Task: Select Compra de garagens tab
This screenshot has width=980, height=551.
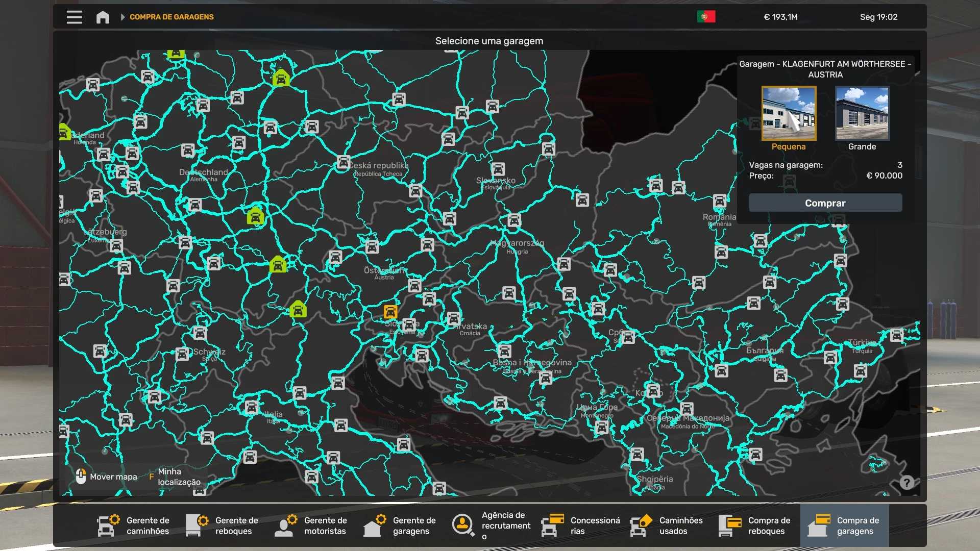Action: (x=845, y=525)
